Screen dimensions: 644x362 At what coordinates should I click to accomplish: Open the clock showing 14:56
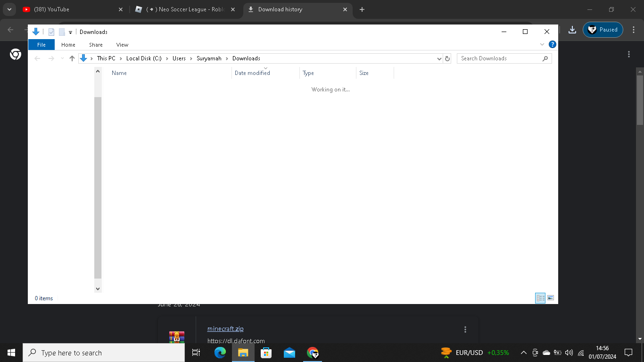click(602, 353)
